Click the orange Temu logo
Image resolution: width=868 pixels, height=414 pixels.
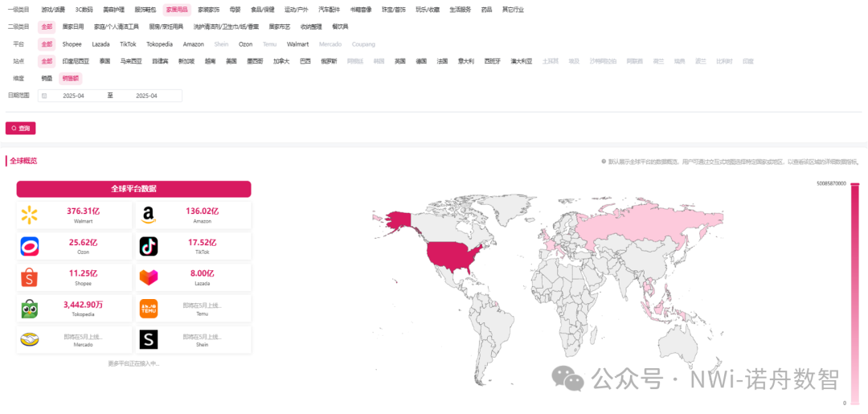[x=149, y=309]
